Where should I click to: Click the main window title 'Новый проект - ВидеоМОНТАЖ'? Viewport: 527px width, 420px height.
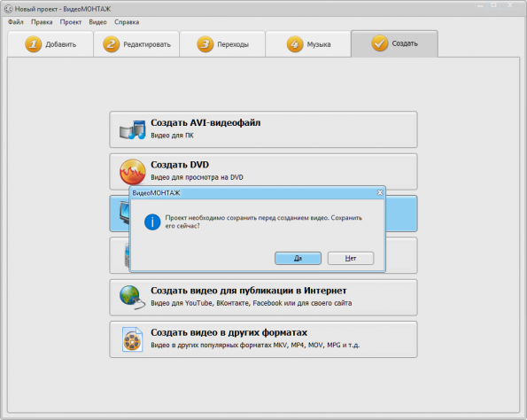tap(63, 9)
